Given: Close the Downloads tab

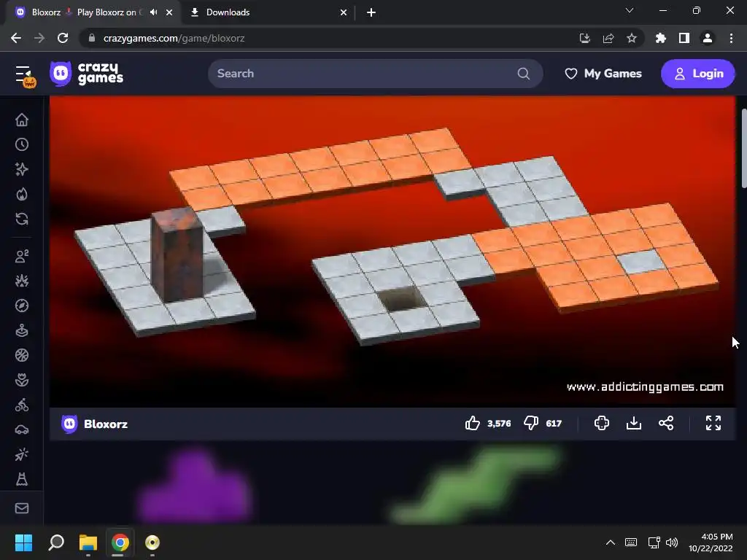Looking at the screenshot, I should point(344,13).
